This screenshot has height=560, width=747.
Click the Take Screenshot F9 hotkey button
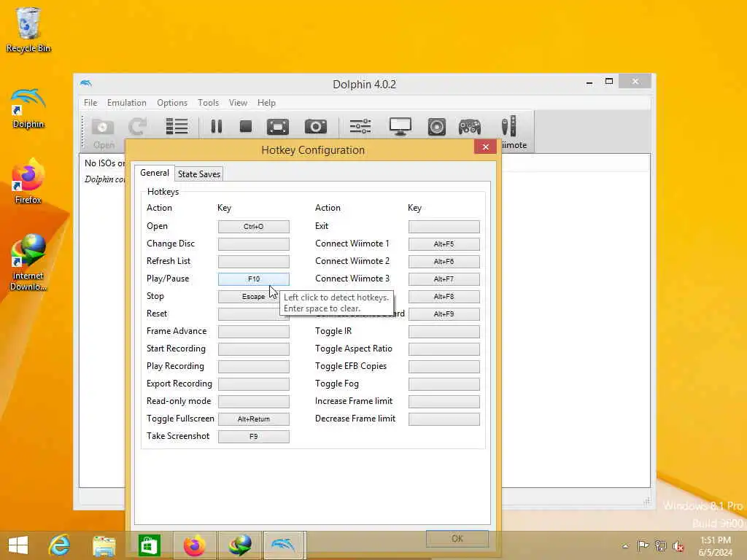click(253, 437)
